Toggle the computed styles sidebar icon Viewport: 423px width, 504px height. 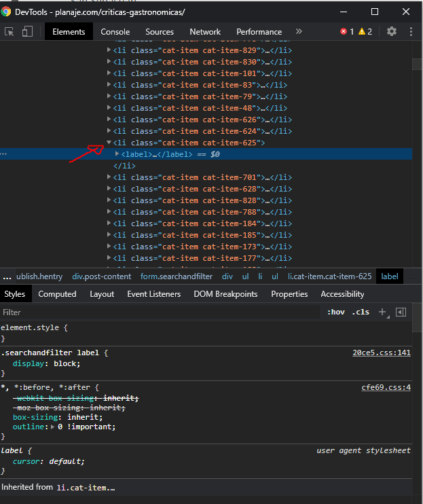pyautogui.click(x=401, y=312)
